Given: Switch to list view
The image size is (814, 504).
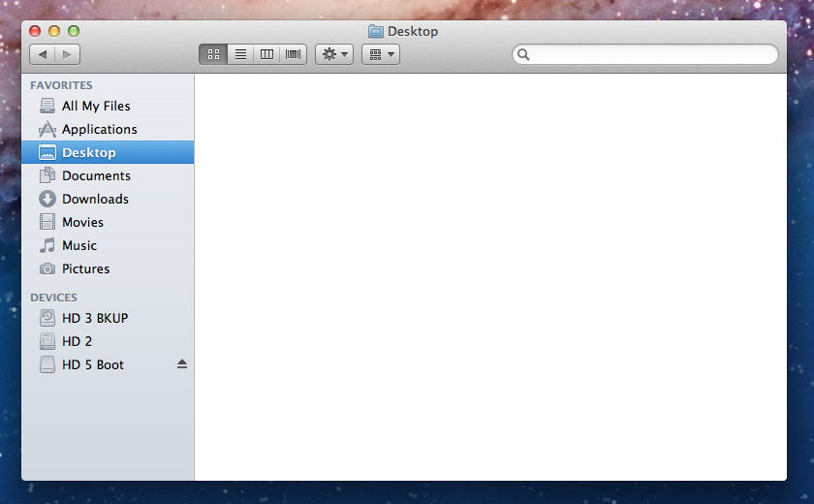Looking at the screenshot, I should [240, 54].
